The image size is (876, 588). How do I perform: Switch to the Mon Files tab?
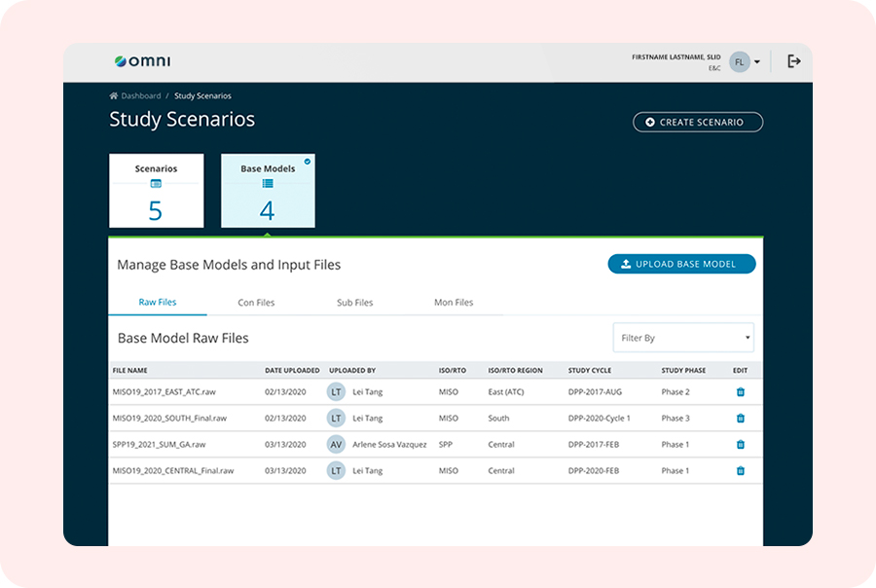454,303
